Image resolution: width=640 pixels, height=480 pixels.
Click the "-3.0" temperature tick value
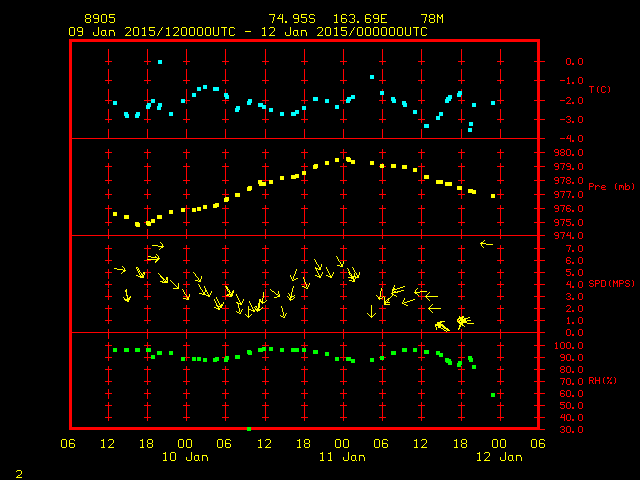(571, 120)
